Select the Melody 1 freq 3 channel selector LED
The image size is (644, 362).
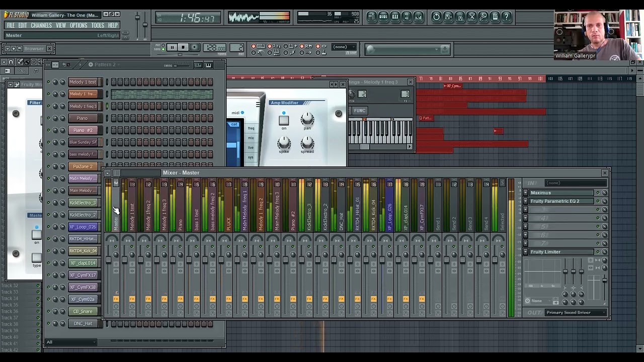tap(107, 106)
